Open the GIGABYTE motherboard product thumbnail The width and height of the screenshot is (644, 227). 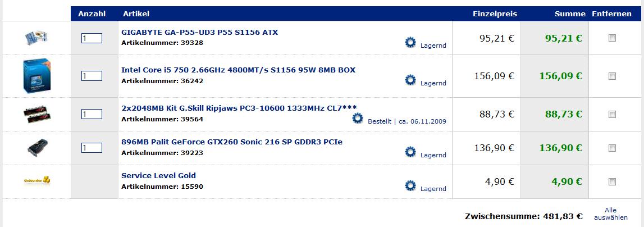pos(36,38)
